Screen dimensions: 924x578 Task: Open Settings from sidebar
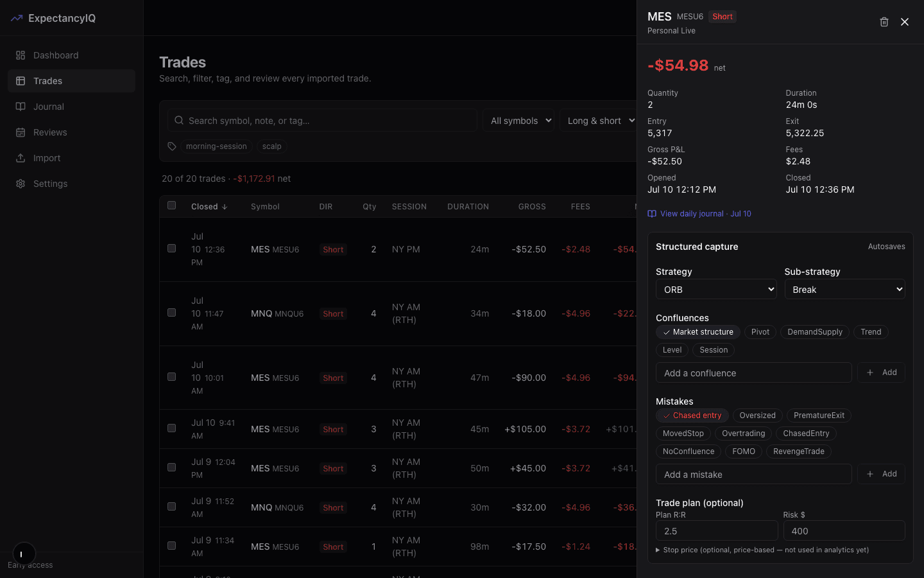pos(71,184)
